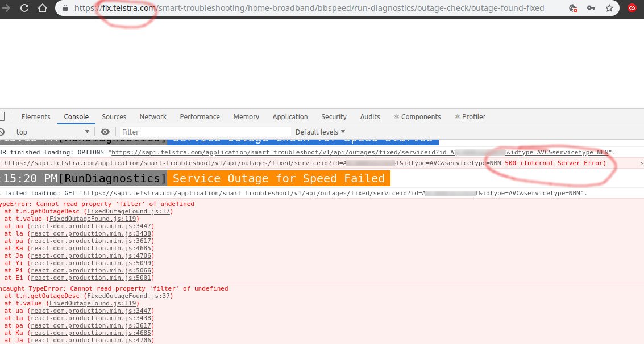Open saved passwords key icon in address bar
The image size is (644, 344).
[591, 8]
